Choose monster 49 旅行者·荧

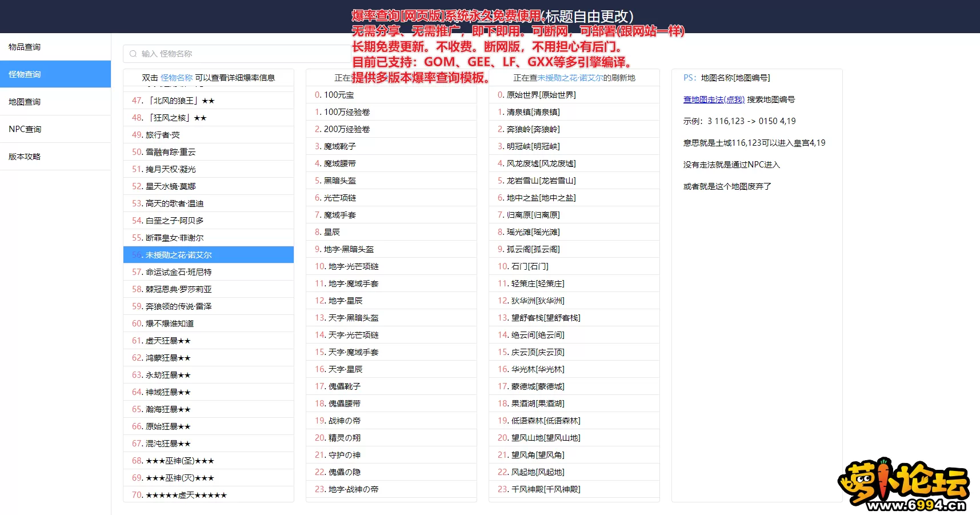coord(209,135)
